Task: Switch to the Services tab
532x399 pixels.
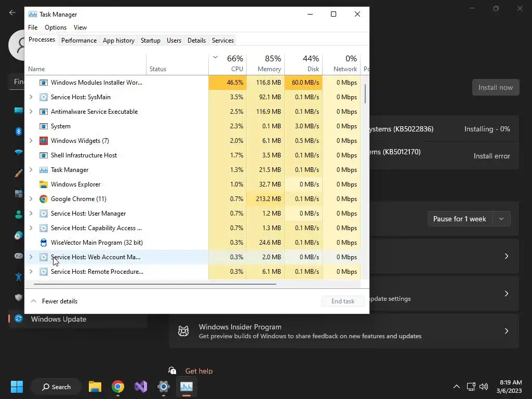Action: tap(223, 41)
